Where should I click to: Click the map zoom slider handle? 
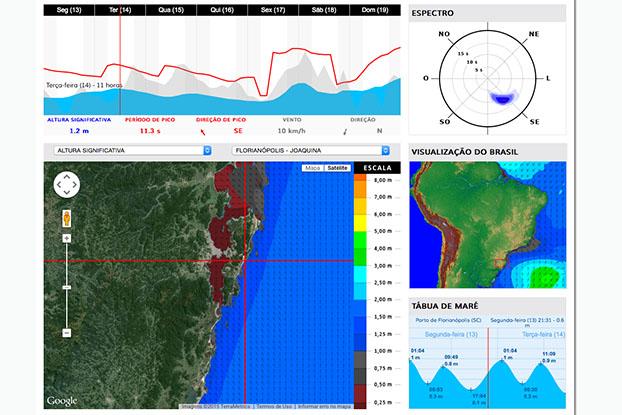point(67,287)
